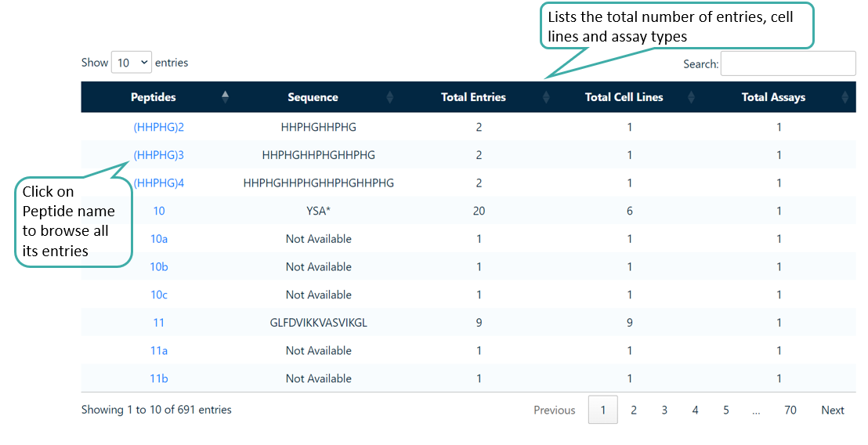Viewport: 868px width, 445px height.
Task: Open peptide link named 10
Action: click(x=159, y=211)
